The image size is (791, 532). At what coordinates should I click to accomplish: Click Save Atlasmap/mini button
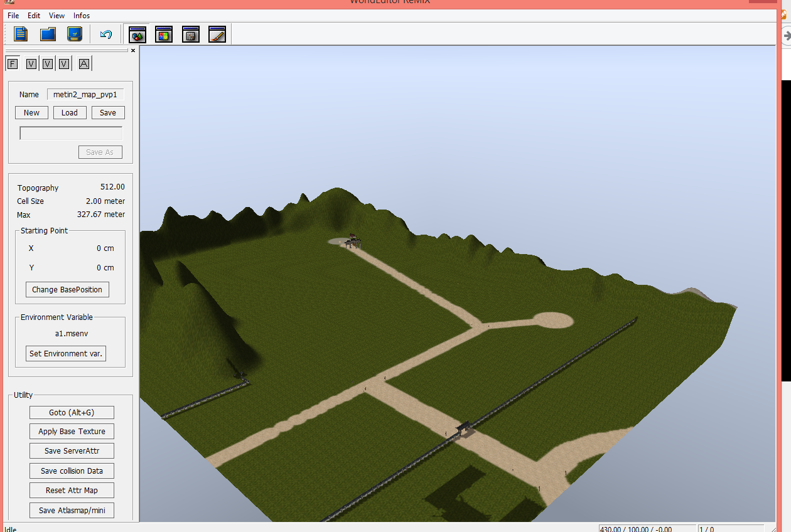pyautogui.click(x=72, y=510)
